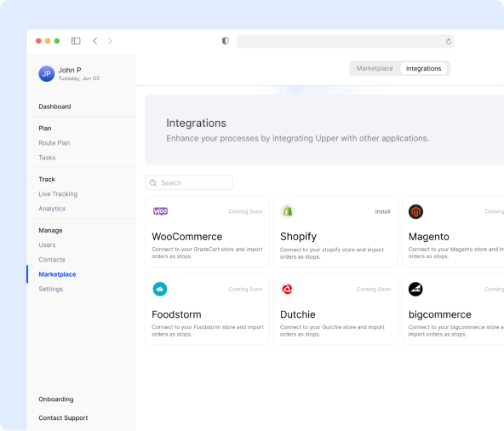The height and width of the screenshot is (431, 504).
Task: Click the Shopify bag logo icon
Action: coord(288,211)
